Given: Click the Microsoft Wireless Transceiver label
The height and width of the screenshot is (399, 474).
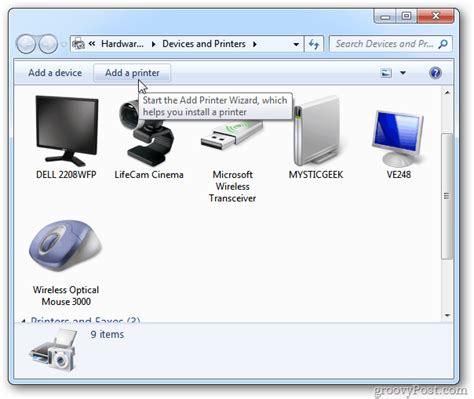Looking at the screenshot, I should click(x=232, y=186).
